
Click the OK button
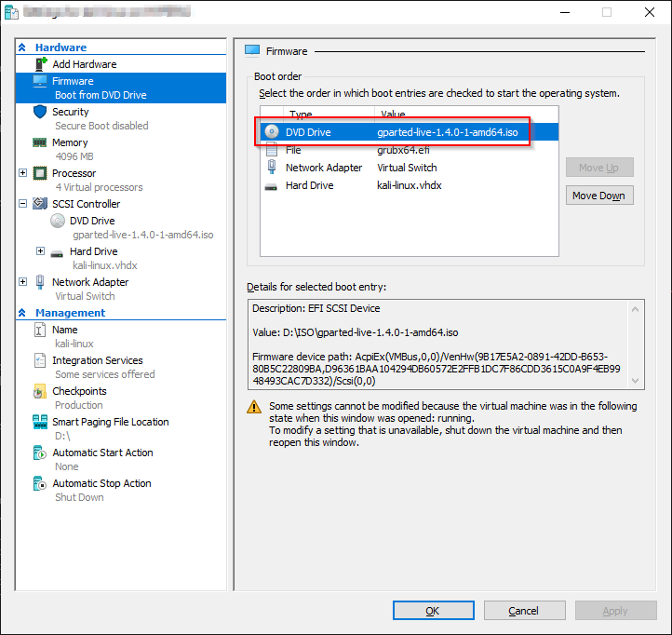[432, 611]
